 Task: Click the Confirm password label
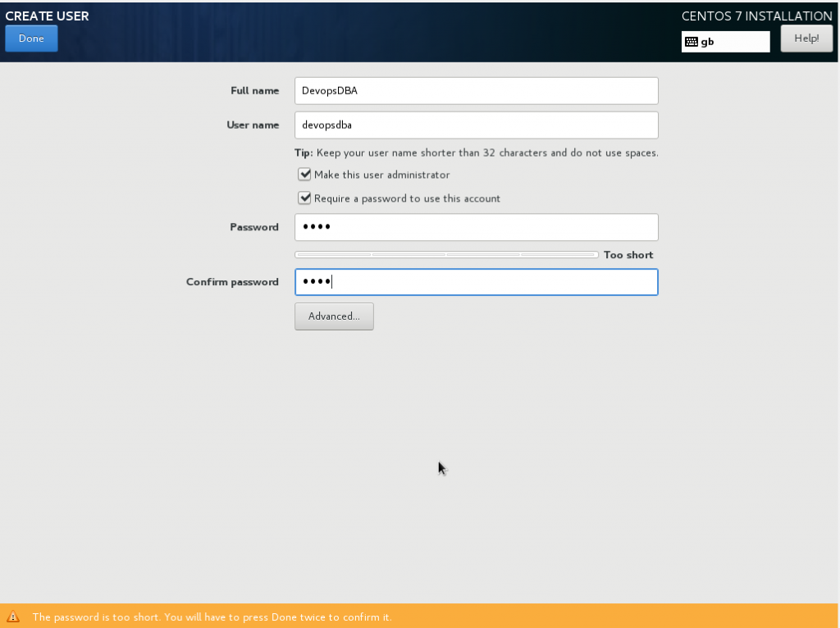[232, 282]
